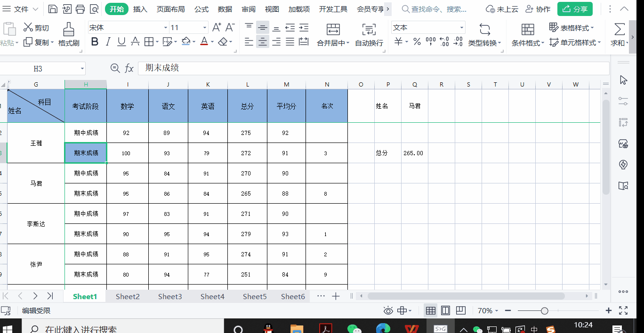
Task: Switch to the 公式 (Formulas) tab
Action: pos(201,9)
